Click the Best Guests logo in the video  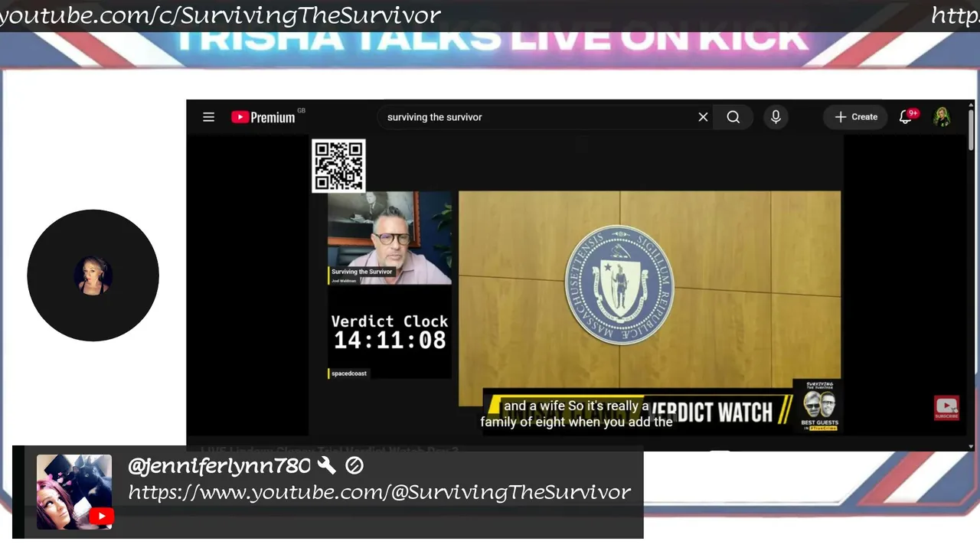point(819,406)
